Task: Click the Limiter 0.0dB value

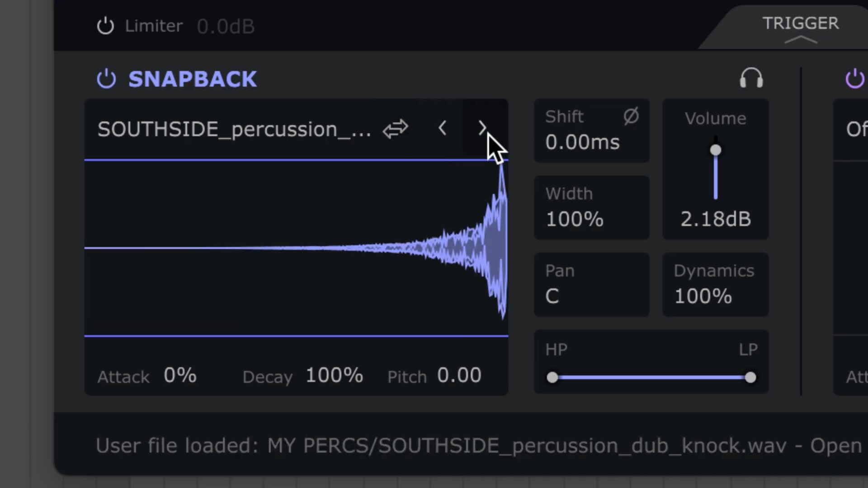Action: click(x=226, y=27)
